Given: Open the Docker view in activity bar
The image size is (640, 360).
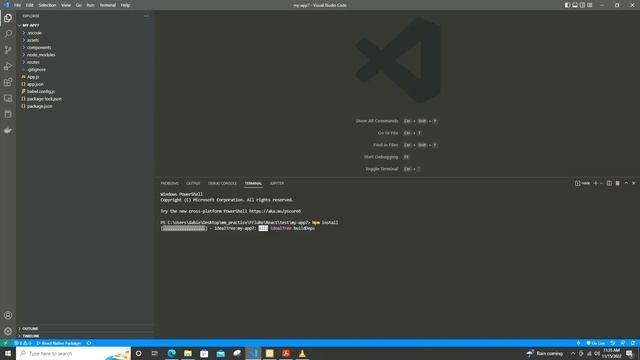Looking at the screenshot, I should pos(8,131).
